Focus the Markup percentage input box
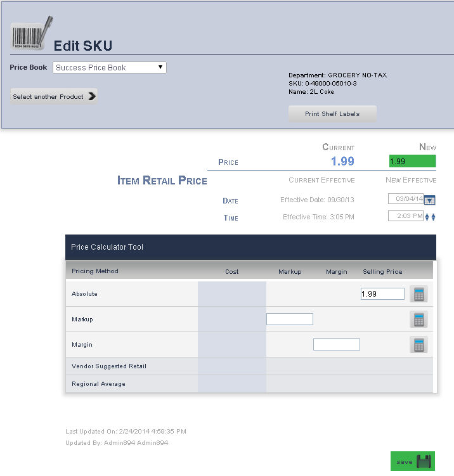Screen dimensions: 454x476 click(289, 319)
